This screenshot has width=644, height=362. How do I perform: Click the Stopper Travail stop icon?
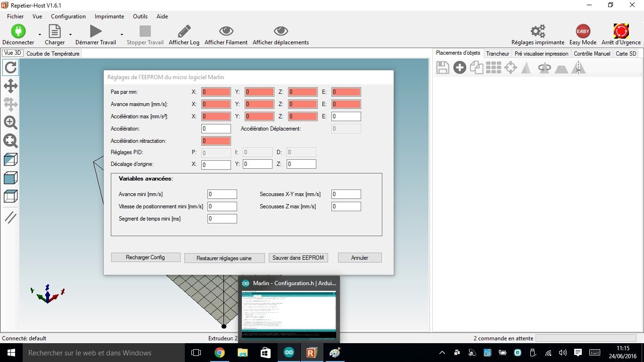coord(145,31)
